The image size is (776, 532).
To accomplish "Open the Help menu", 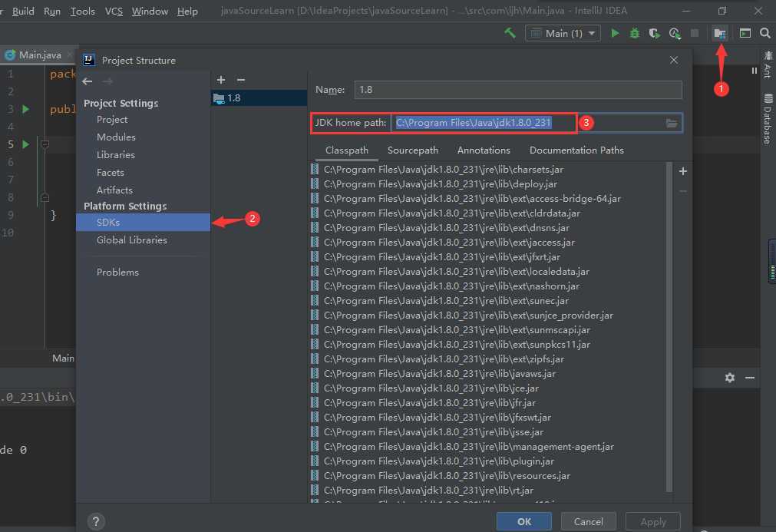I will pos(187,11).
